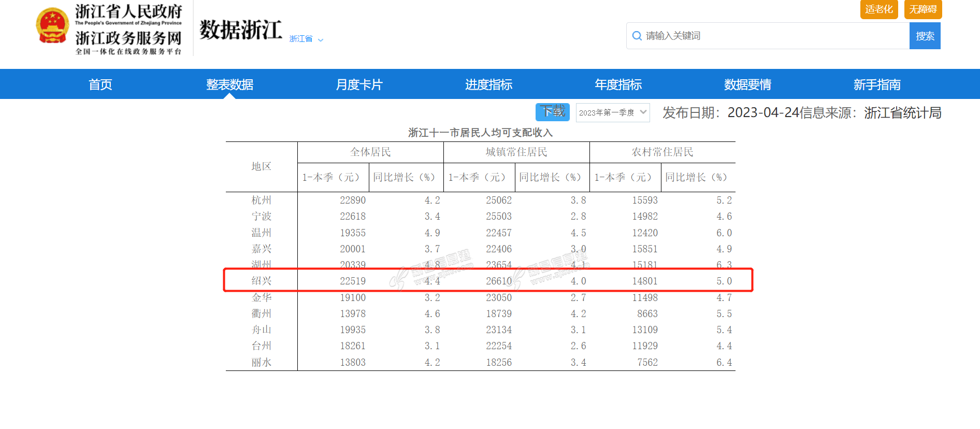The width and height of the screenshot is (980, 429).
Task: Expand the 2023年第一季度 quarter selector
Action: click(x=612, y=112)
